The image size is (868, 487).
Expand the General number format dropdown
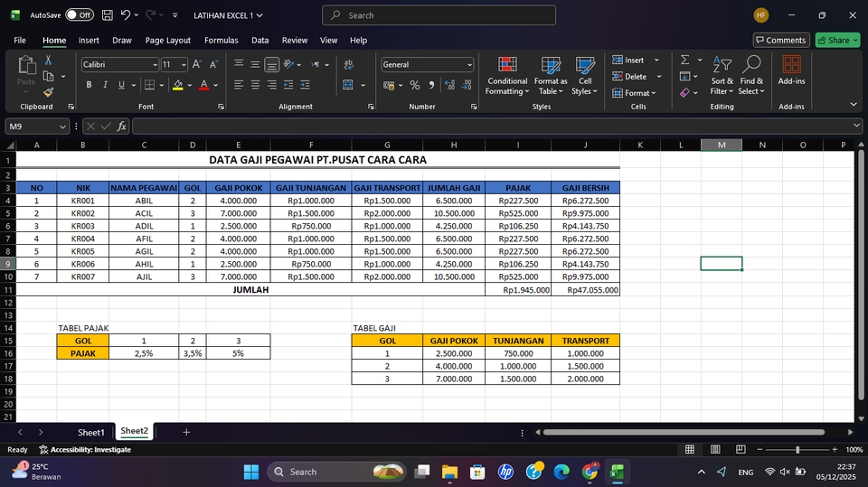tap(469, 65)
